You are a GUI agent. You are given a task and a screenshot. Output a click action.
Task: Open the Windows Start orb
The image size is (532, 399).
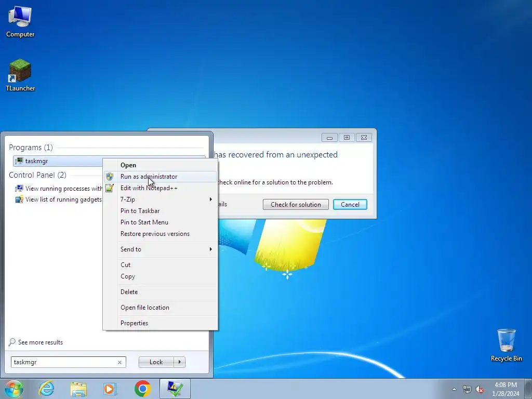tap(14, 389)
